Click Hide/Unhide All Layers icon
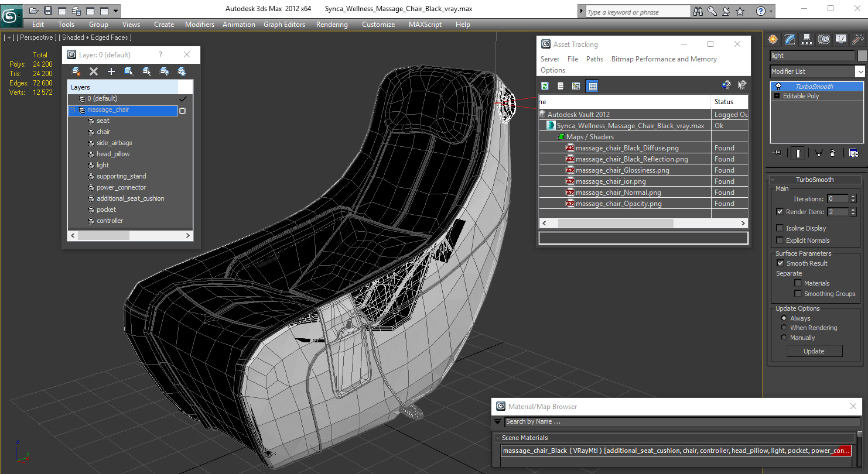 click(x=164, y=71)
